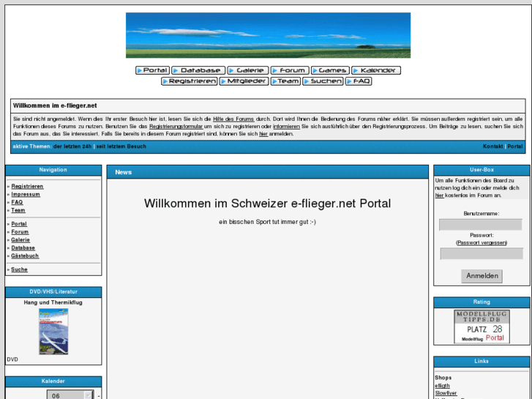Show topics 'seit letztem Besuch'
This screenshot has width=532, height=399.
[121, 146]
